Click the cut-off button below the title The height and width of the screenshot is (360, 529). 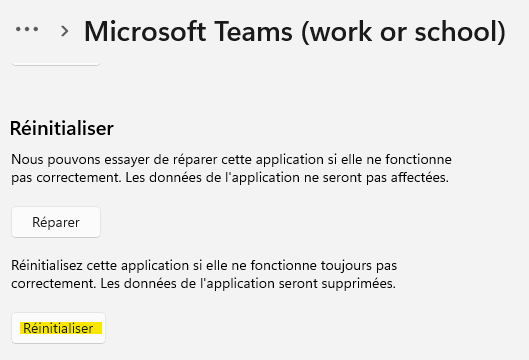(x=56, y=63)
